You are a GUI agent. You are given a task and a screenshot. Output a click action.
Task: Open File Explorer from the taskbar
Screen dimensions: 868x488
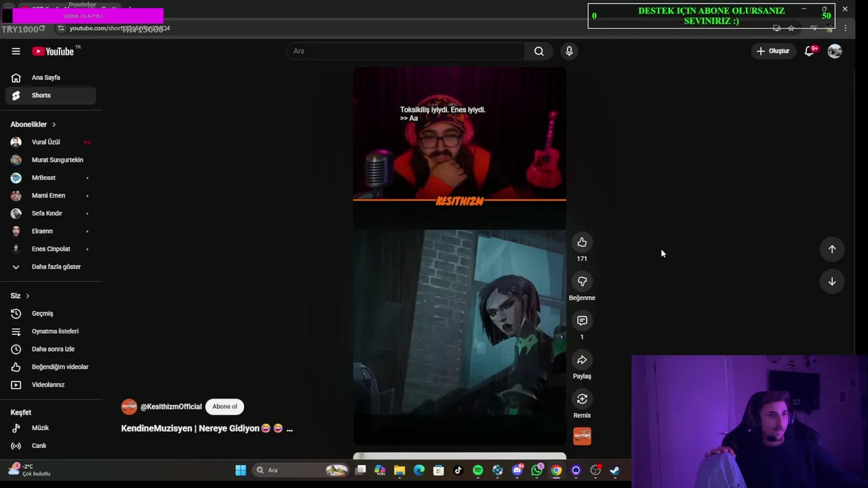(x=399, y=470)
